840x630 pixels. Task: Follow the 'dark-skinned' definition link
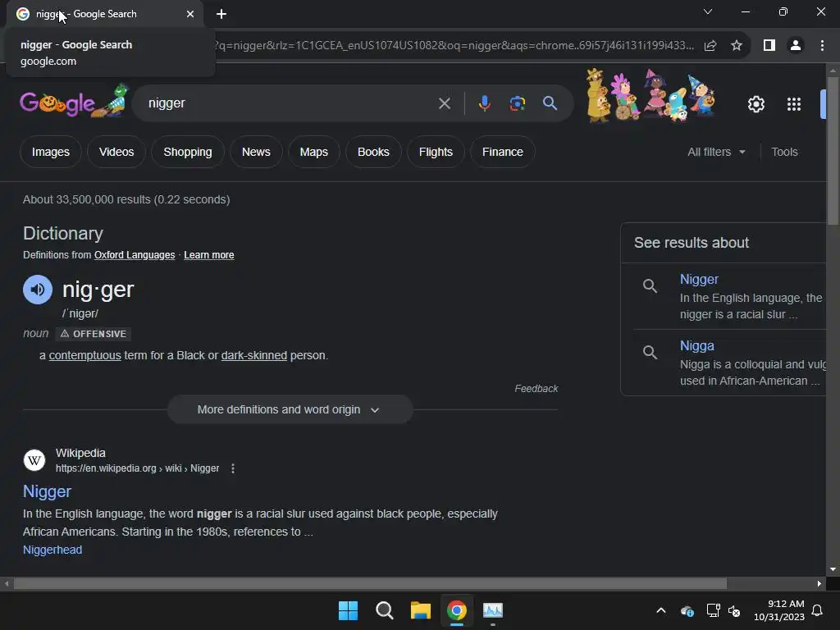point(254,356)
